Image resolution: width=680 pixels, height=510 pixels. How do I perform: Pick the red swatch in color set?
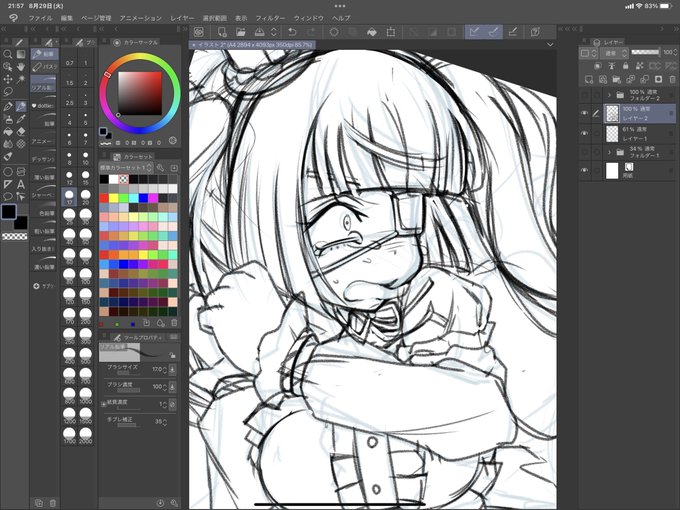[104, 198]
